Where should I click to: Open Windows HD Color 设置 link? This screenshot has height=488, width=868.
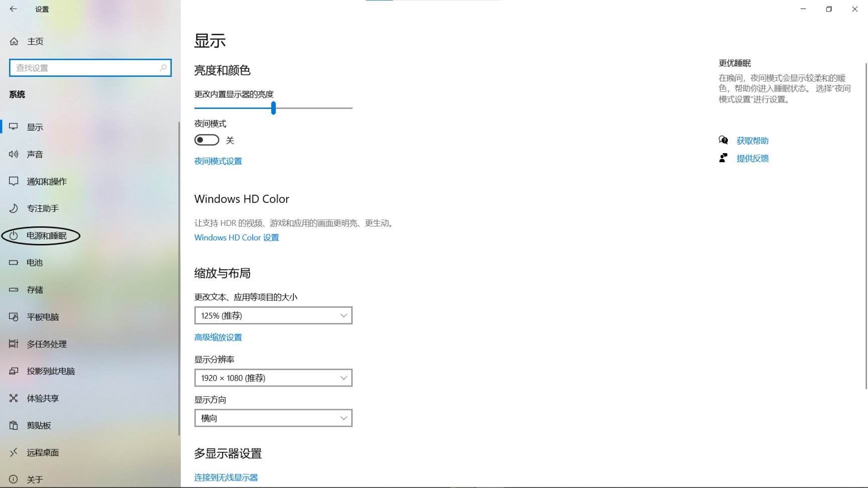coord(237,237)
